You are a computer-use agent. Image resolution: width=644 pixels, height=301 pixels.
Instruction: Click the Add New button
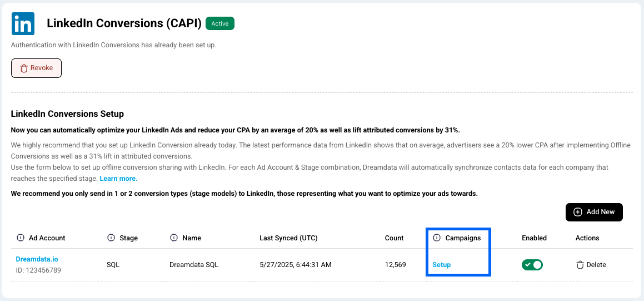594,212
